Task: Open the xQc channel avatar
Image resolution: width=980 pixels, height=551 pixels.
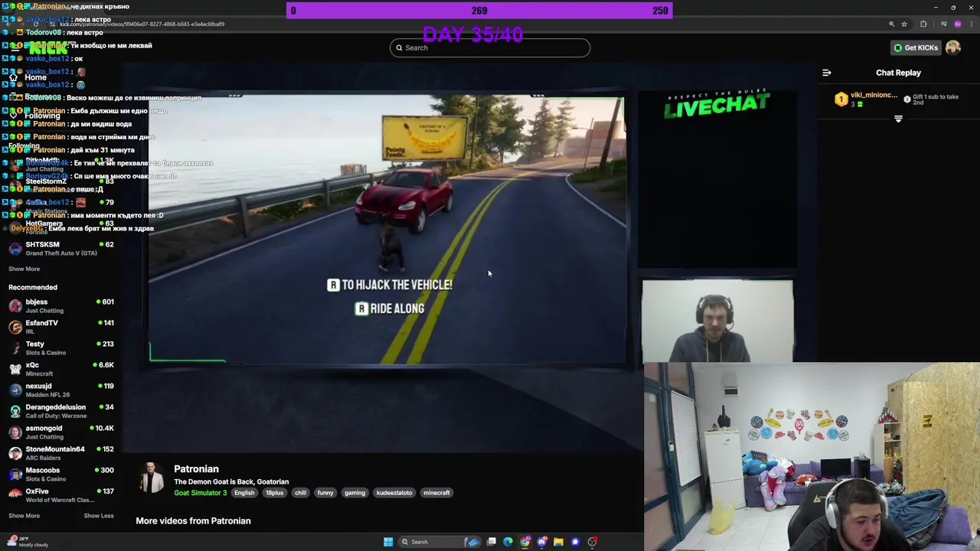Action: tap(15, 369)
